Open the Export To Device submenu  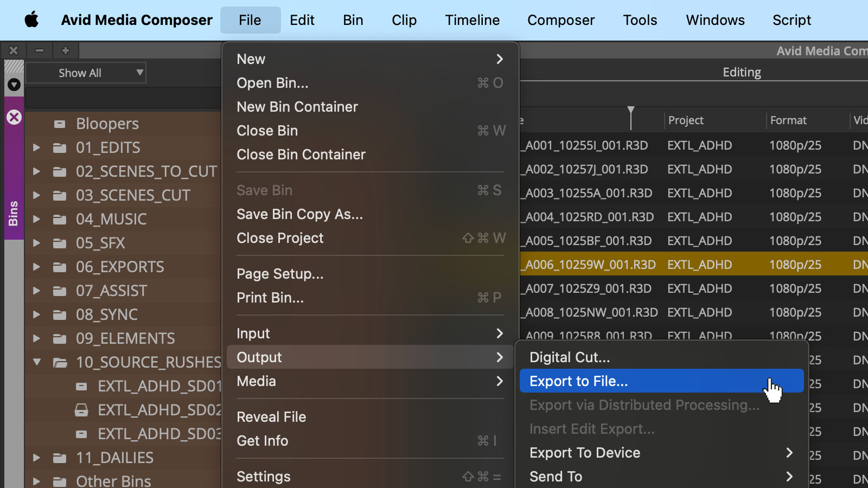point(585,453)
